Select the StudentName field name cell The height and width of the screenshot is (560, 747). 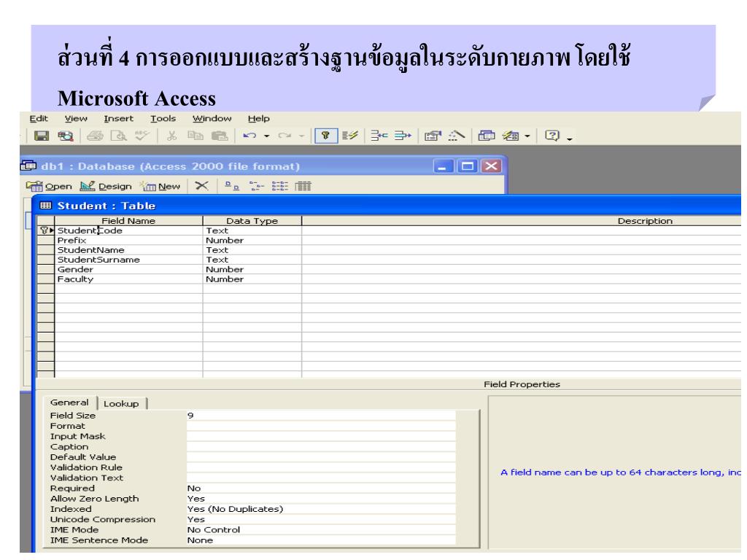128,250
